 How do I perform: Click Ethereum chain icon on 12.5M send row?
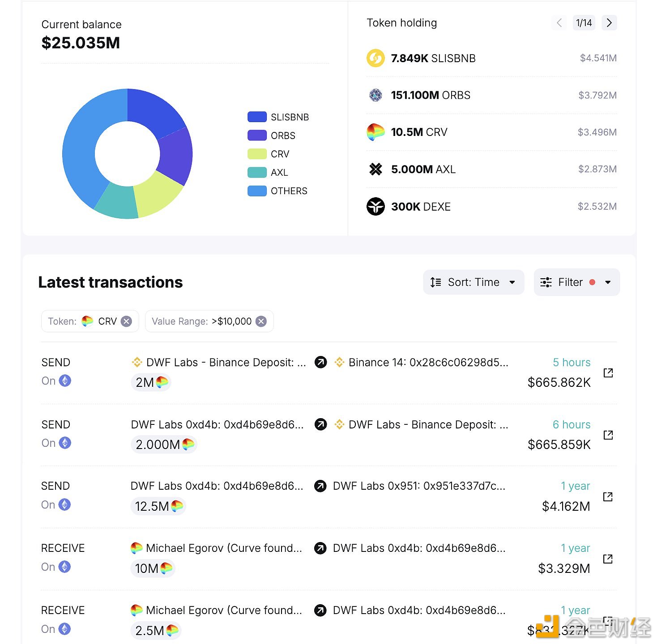(65, 504)
